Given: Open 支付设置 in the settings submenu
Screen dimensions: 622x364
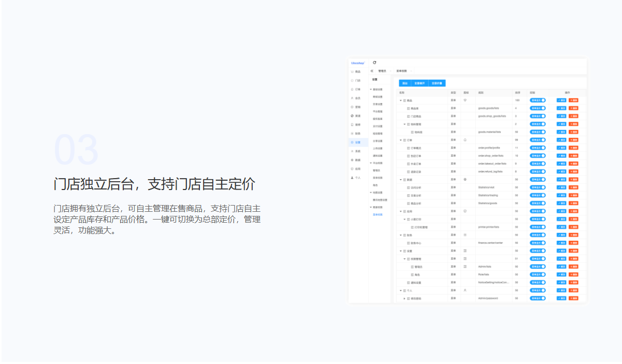Looking at the screenshot, I should click(378, 126).
